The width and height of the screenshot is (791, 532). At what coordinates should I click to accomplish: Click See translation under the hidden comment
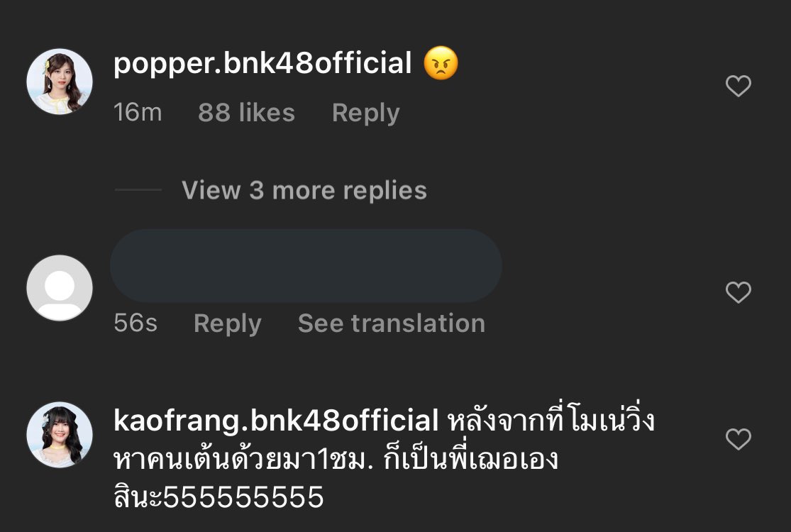click(392, 323)
